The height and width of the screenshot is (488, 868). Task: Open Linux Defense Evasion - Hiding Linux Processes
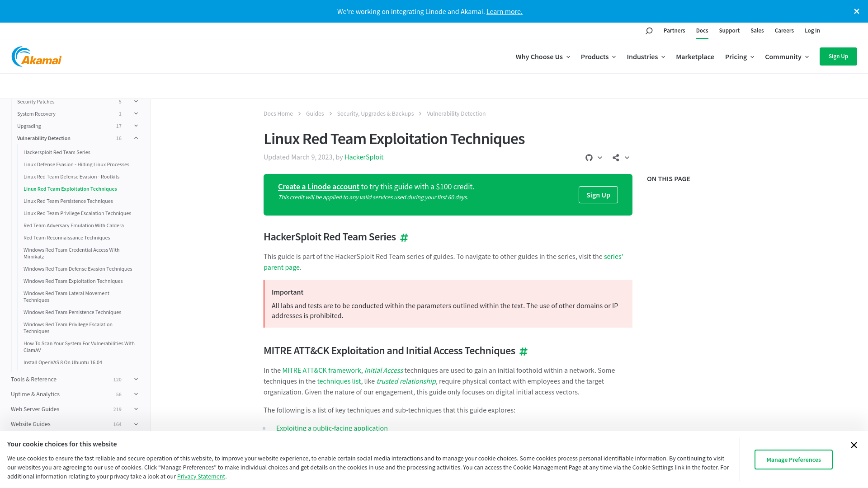[x=76, y=164]
